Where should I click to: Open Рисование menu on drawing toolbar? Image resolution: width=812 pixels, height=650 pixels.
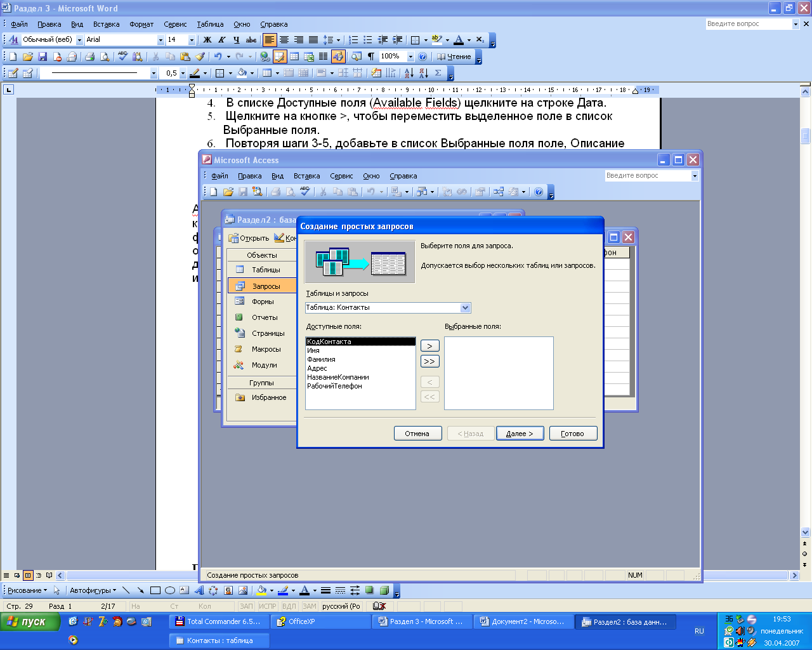[27, 590]
